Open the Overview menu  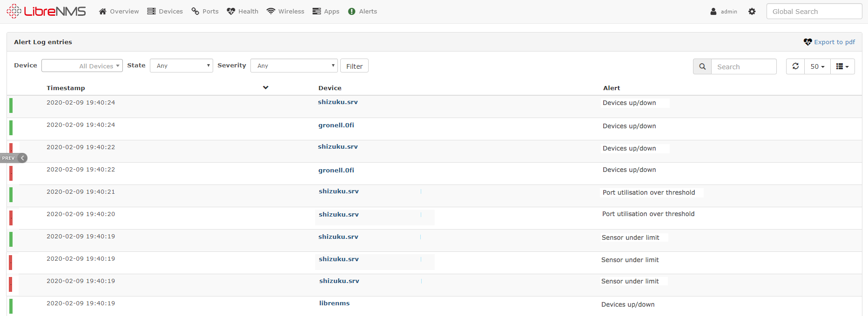tap(119, 12)
